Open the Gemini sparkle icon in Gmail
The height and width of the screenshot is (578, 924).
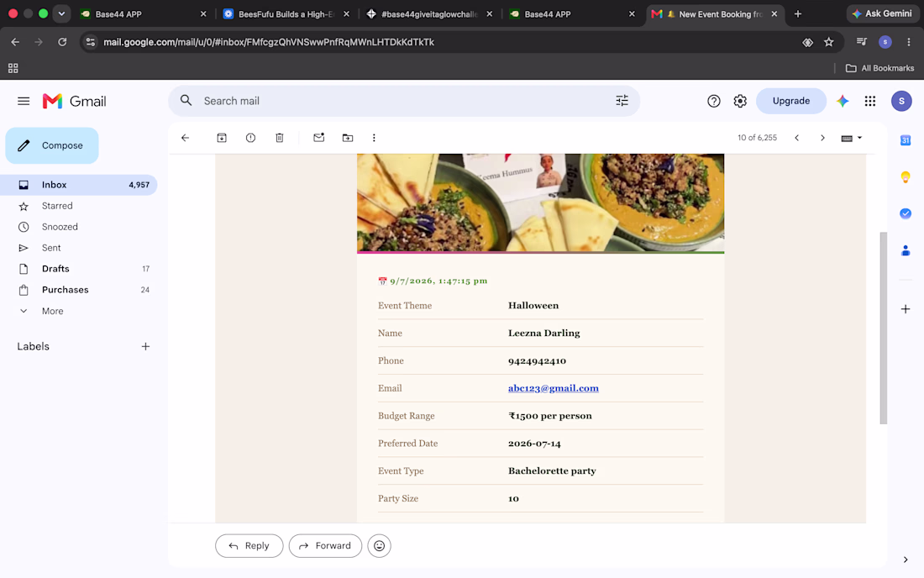(843, 102)
